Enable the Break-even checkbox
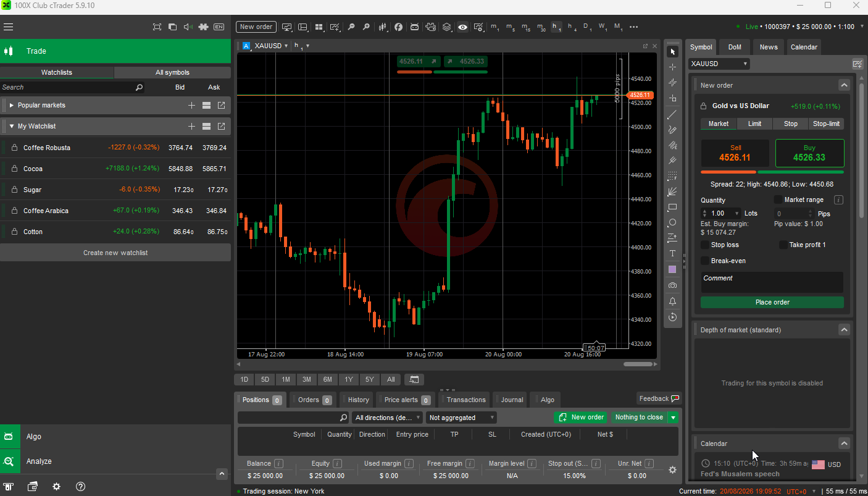868x496 pixels. click(x=705, y=261)
